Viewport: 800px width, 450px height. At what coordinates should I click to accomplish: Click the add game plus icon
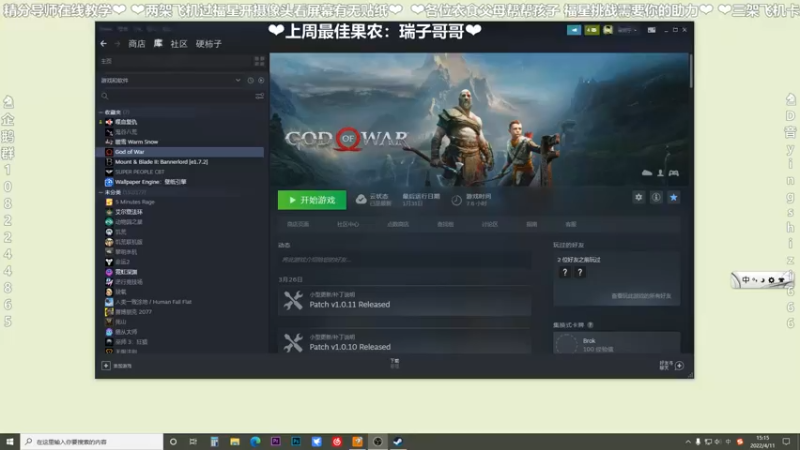click(x=106, y=365)
